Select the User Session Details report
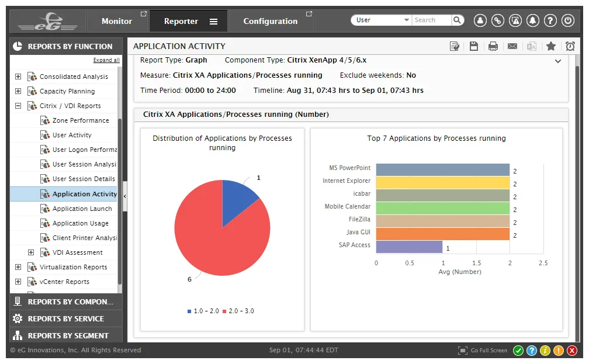The width and height of the screenshot is (589, 364). pos(84,179)
